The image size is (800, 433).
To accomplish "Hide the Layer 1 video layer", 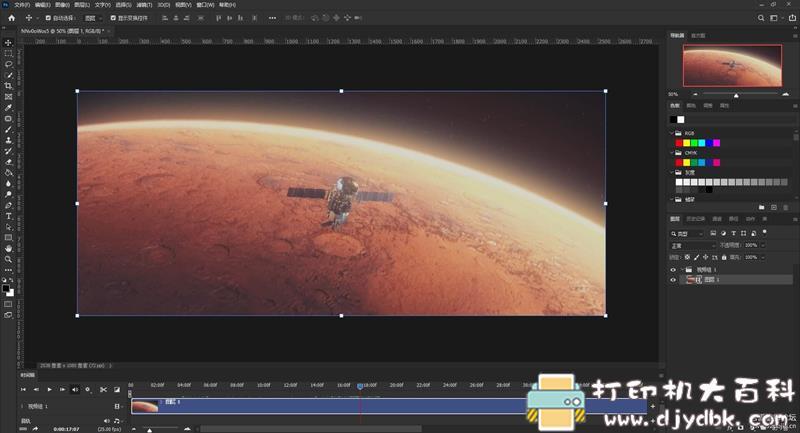I will tap(673, 279).
